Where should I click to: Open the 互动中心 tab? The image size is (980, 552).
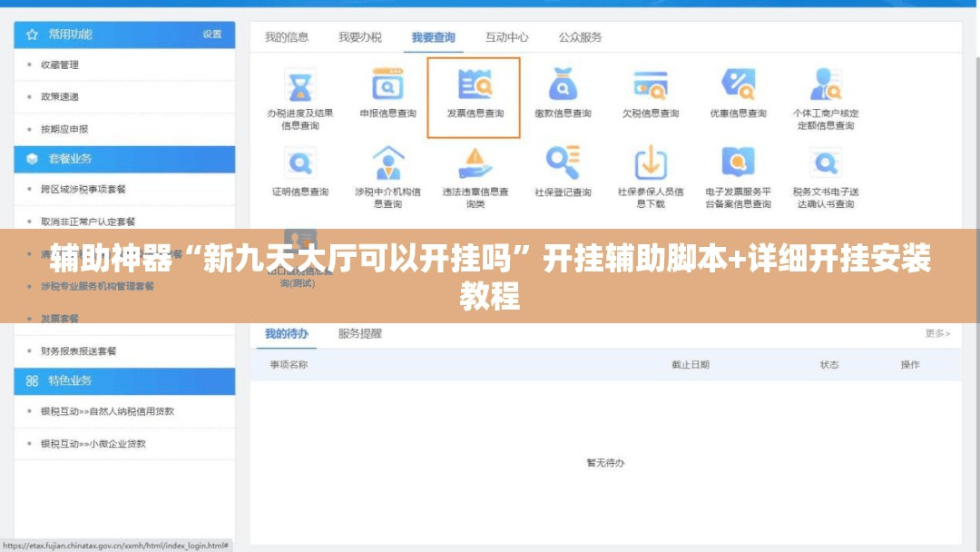pos(507,37)
